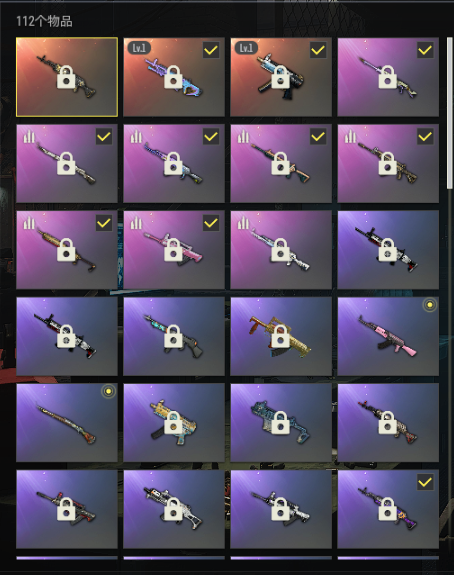
Task: Click the upgrade bars icon on the teal-orange rifle skin
Action: pos(243,136)
